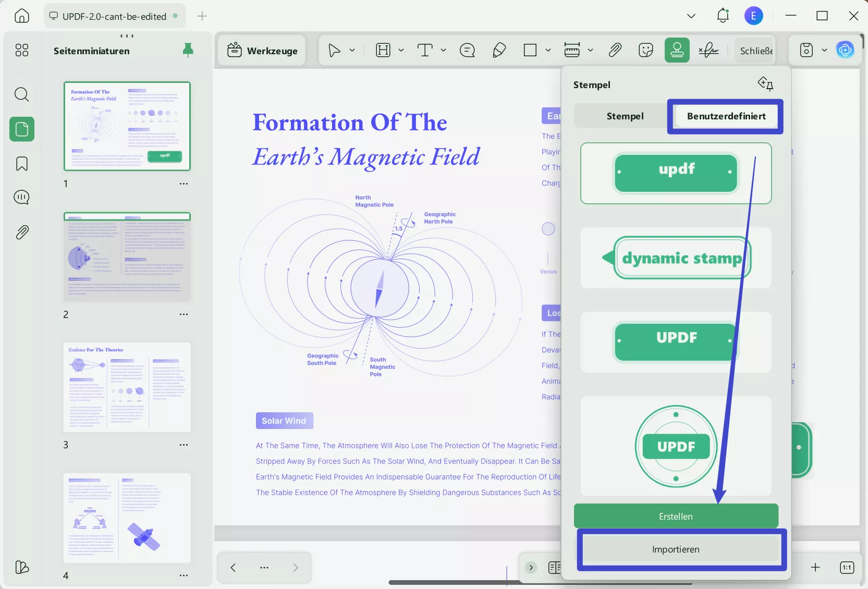
Task: Expand the measurement tool options arrow
Action: 590,51
